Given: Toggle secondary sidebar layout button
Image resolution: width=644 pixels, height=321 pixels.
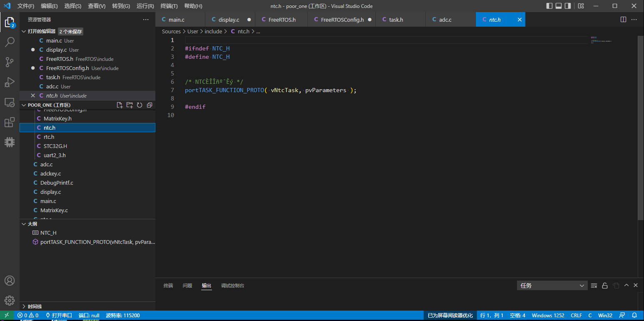Looking at the screenshot, I should pyautogui.click(x=569, y=6).
